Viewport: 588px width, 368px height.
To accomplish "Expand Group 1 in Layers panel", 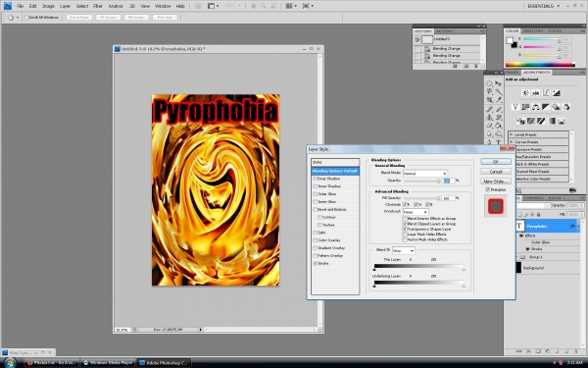I will [517, 257].
